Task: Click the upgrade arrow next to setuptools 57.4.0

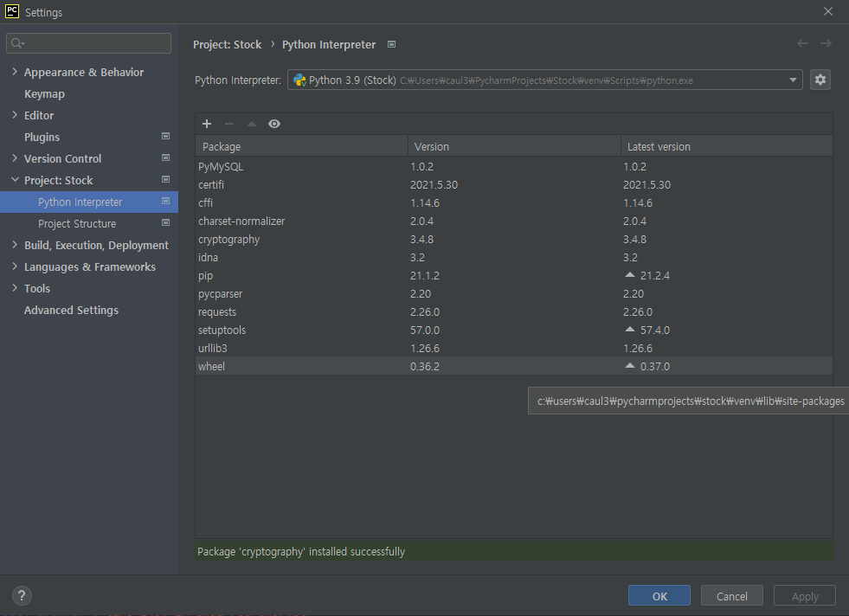Action: (x=630, y=329)
